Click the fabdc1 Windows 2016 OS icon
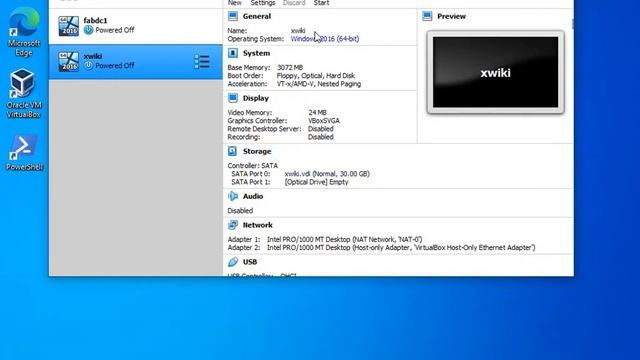640x360 pixels. click(68, 26)
